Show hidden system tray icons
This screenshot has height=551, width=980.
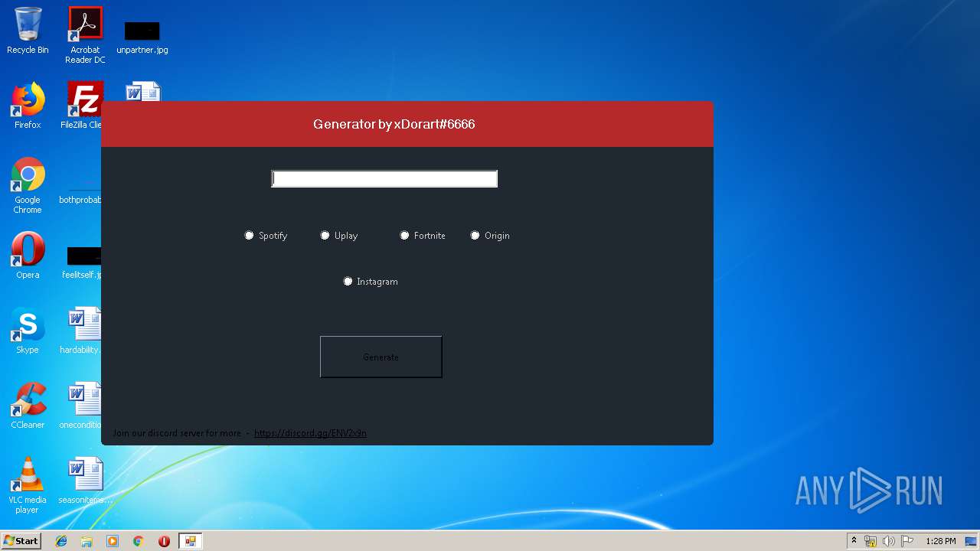[x=854, y=541]
